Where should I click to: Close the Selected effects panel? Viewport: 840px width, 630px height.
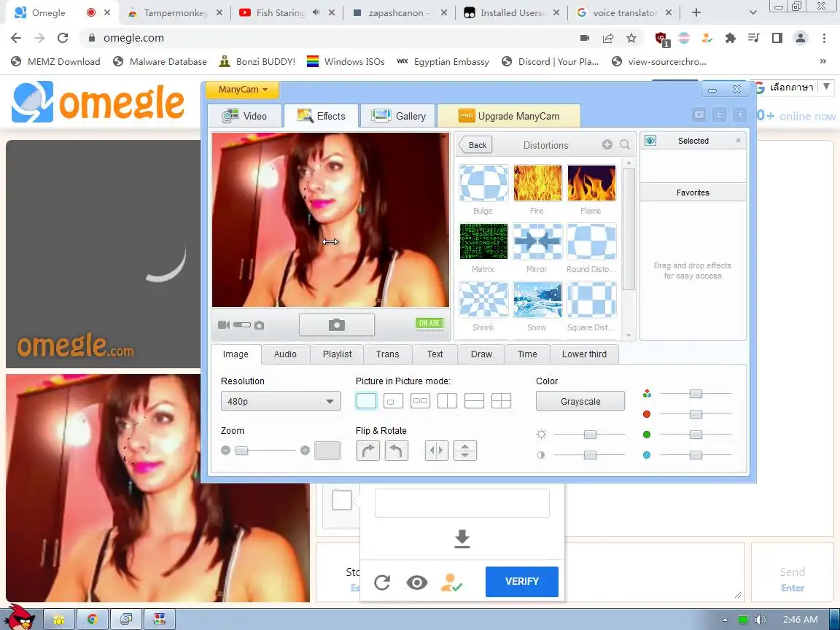click(x=738, y=140)
